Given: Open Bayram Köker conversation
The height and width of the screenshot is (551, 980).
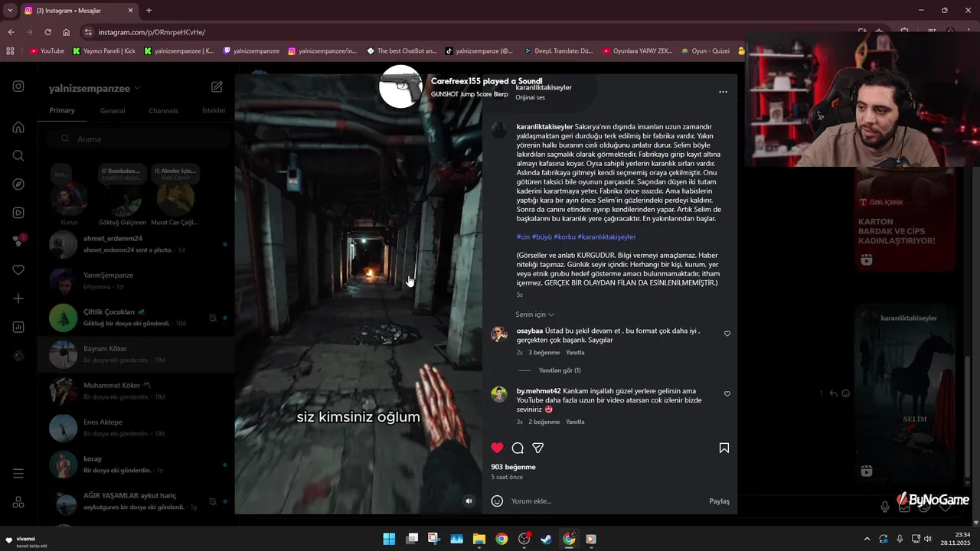Looking at the screenshot, I should click(x=136, y=354).
